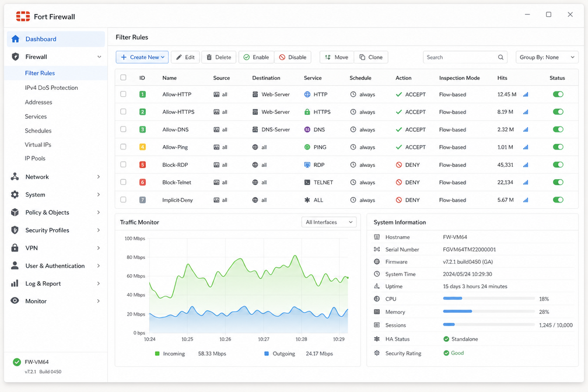Focus the Search input field

pyautogui.click(x=465, y=57)
